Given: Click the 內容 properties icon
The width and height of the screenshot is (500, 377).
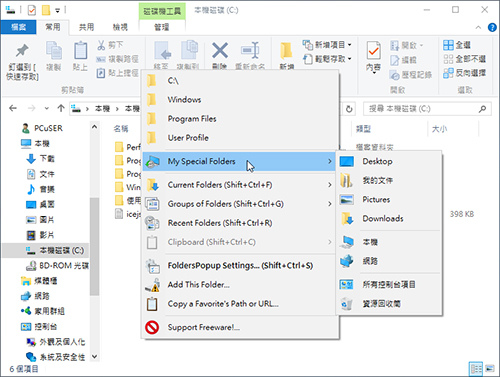Looking at the screenshot, I should click(374, 51).
